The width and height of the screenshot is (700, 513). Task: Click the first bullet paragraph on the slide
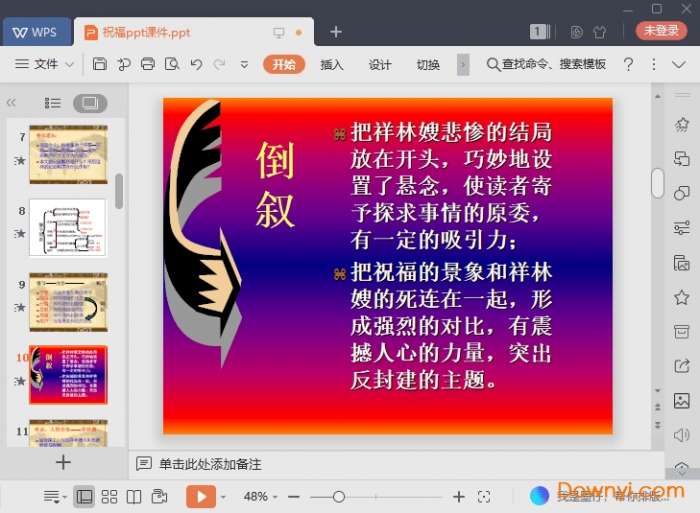click(451, 186)
